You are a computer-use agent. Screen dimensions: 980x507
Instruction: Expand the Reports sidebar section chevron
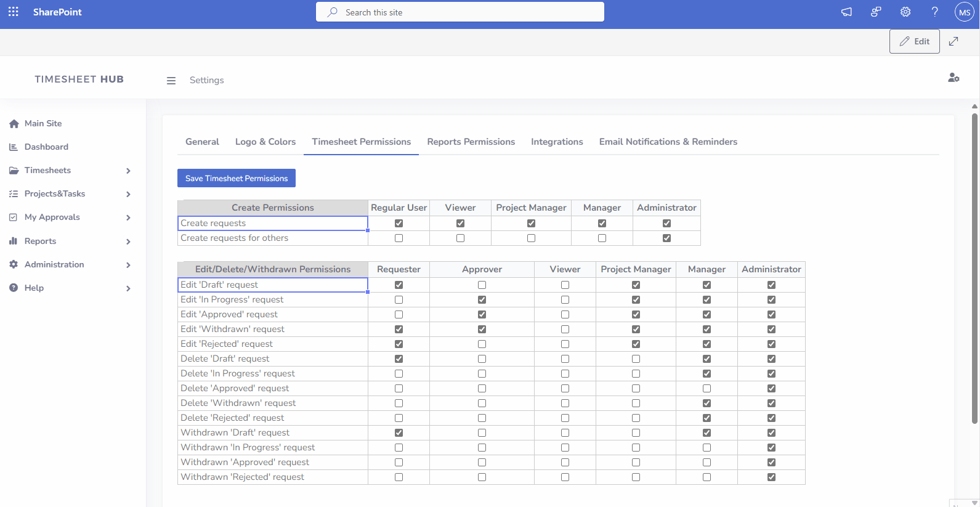click(128, 241)
